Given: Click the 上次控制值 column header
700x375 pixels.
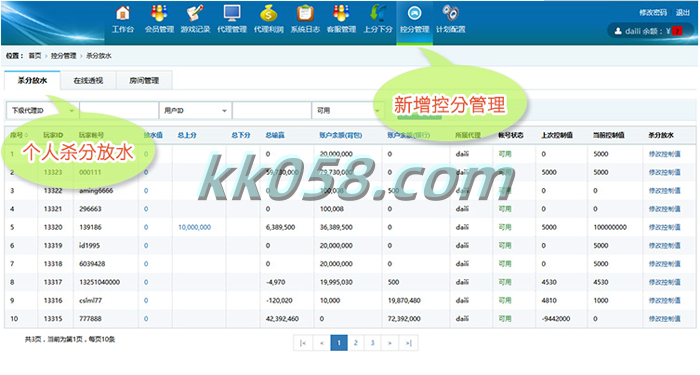Looking at the screenshot, I should [557, 135].
